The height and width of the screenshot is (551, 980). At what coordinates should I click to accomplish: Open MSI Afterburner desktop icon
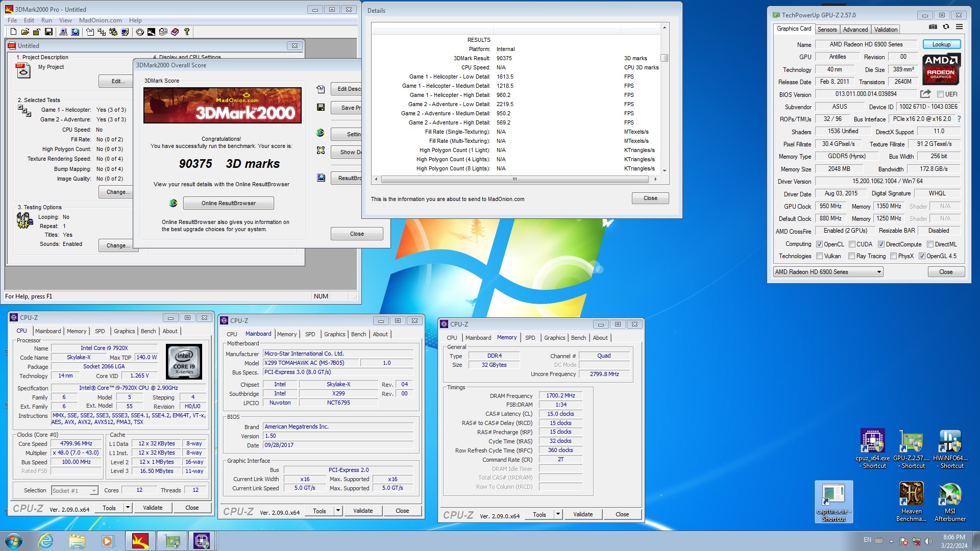(950, 501)
